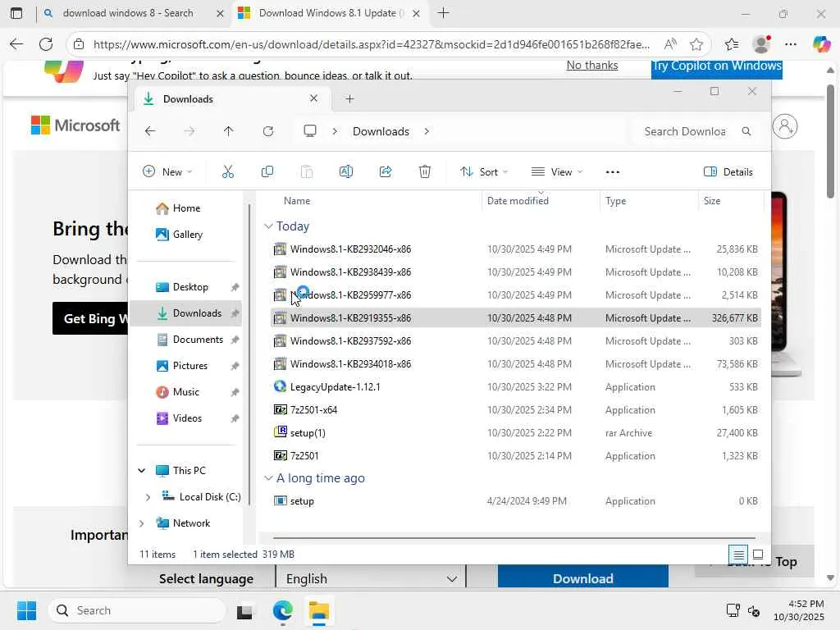The height and width of the screenshot is (630, 840).
Task: Click the Edge address bar URL
Action: (x=372, y=44)
